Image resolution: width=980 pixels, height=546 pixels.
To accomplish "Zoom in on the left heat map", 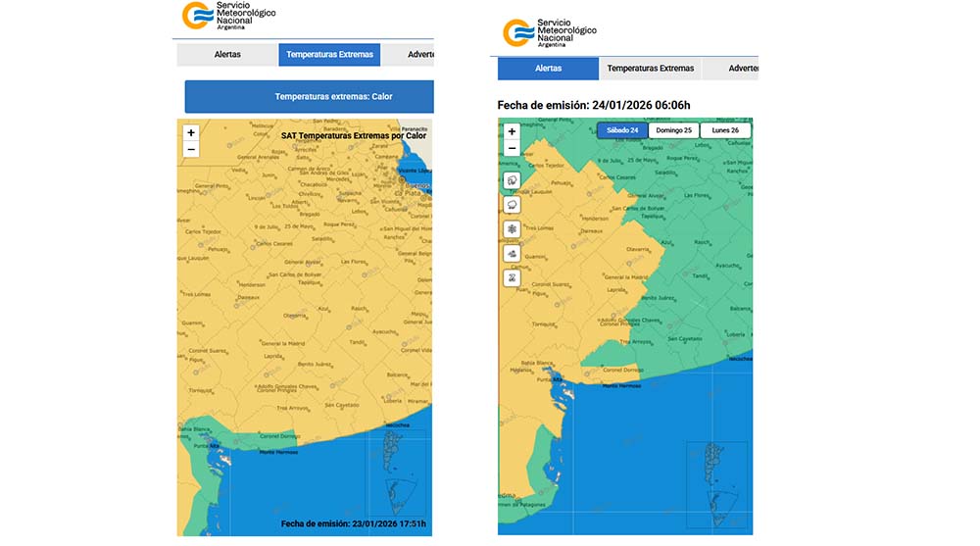I will (191, 133).
